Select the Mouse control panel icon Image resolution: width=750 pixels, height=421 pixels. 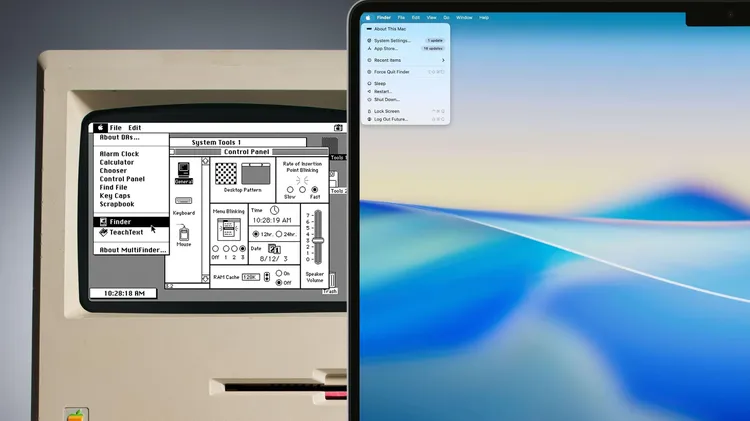point(184,235)
